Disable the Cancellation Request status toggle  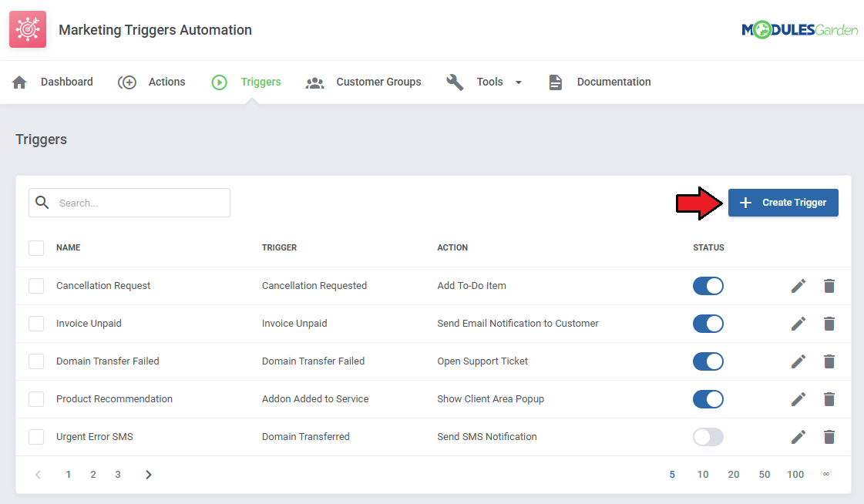click(708, 286)
